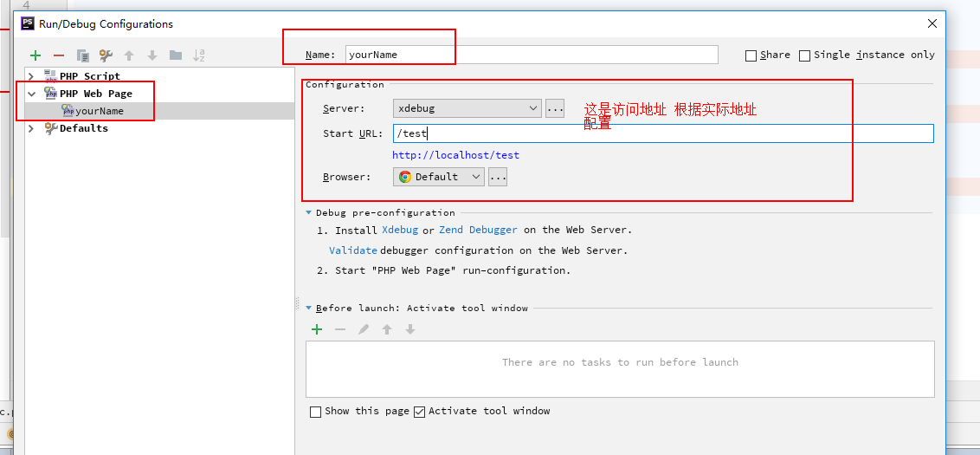Add a Before launch task with plus icon
This screenshot has height=455, width=980.
(x=317, y=329)
